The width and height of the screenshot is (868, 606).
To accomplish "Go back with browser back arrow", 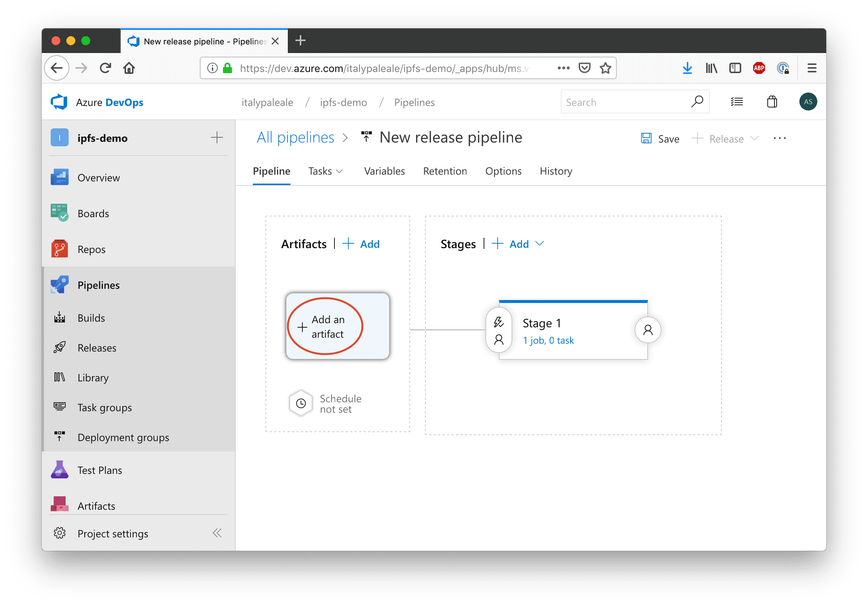I will (57, 68).
